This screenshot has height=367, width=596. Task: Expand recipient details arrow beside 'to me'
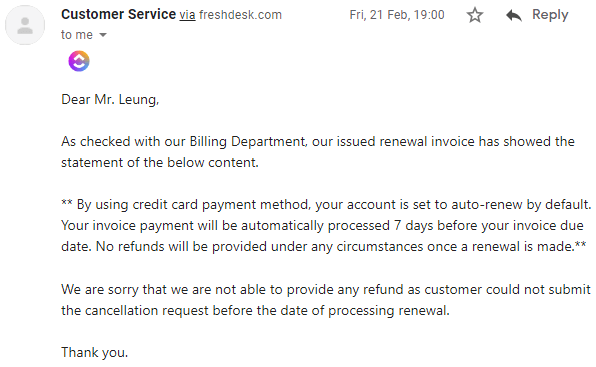(x=103, y=35)
